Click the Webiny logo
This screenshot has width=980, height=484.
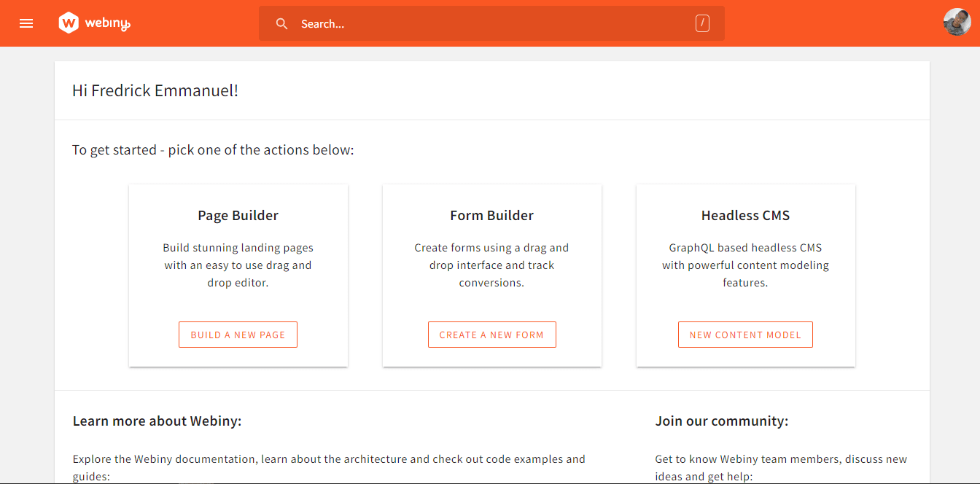click(94, 23)
